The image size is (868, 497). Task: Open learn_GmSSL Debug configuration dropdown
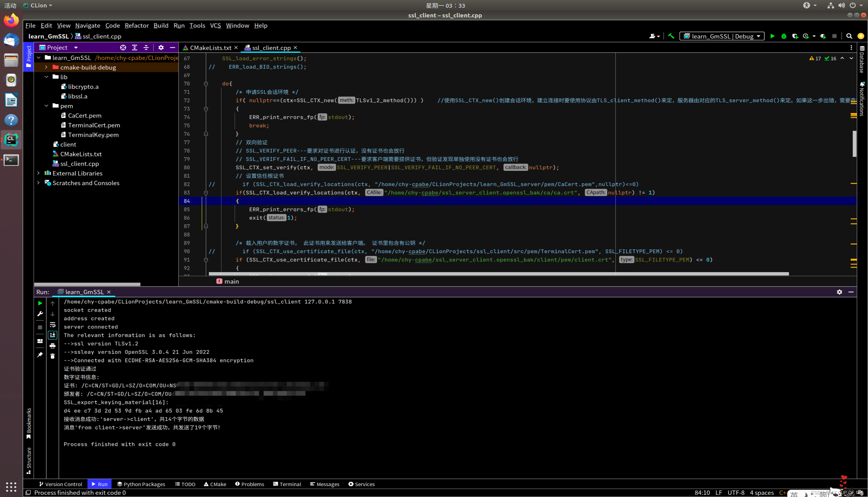coord(721,36)
